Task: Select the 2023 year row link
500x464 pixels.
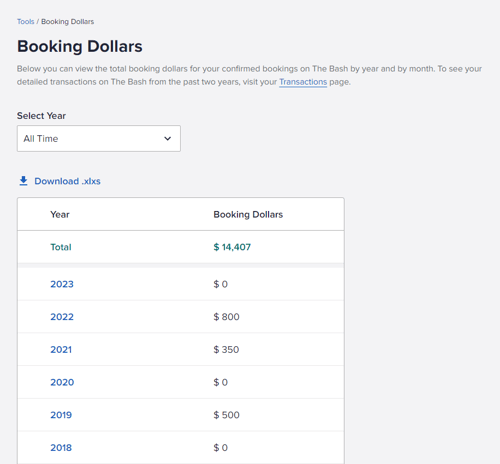Action: pos(62,284)
